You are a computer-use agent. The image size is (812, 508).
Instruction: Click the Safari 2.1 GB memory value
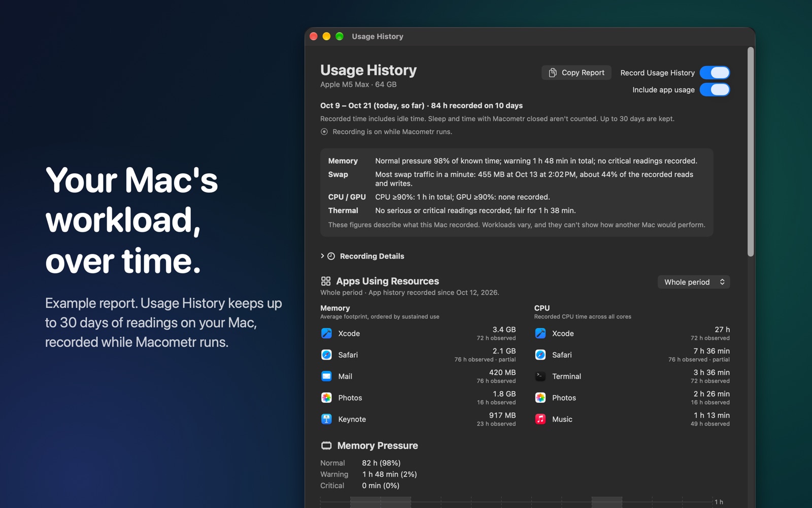tap(504, 351)
